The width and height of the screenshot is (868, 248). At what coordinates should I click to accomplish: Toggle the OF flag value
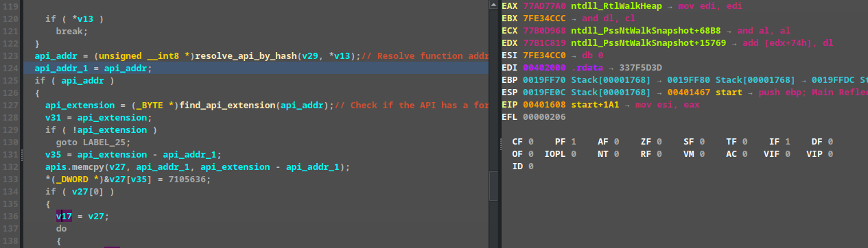[531, 154]
